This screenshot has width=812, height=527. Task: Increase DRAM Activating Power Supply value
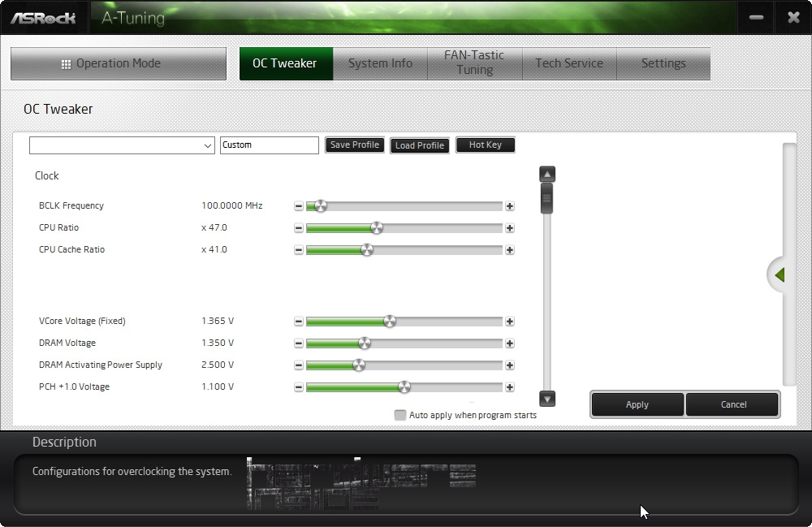[x=510, y=365]
